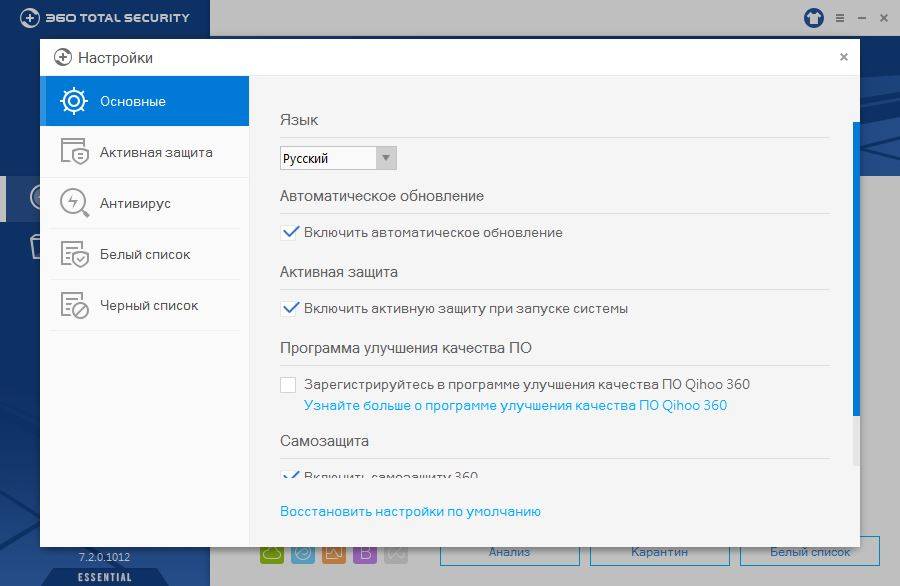900x586 pixels.
Task: Toggle the partially visible самозащиту 360 checkbox
Action: tap(290, 475)
